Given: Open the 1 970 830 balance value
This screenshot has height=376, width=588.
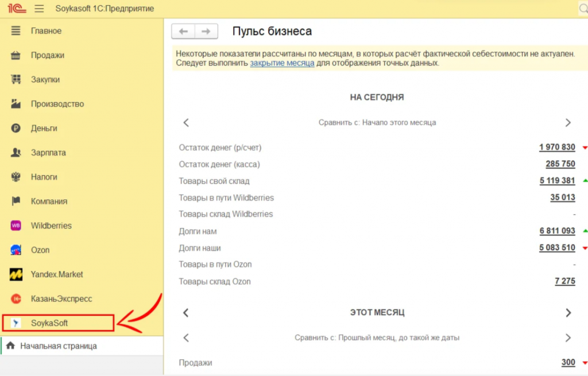Looking at the screenshot, I should 556,148.
